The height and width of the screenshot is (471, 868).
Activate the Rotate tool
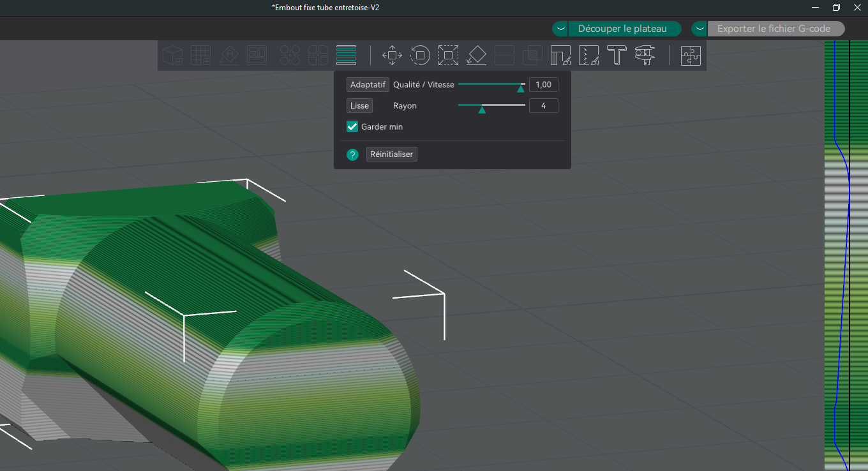click(420, 56)
